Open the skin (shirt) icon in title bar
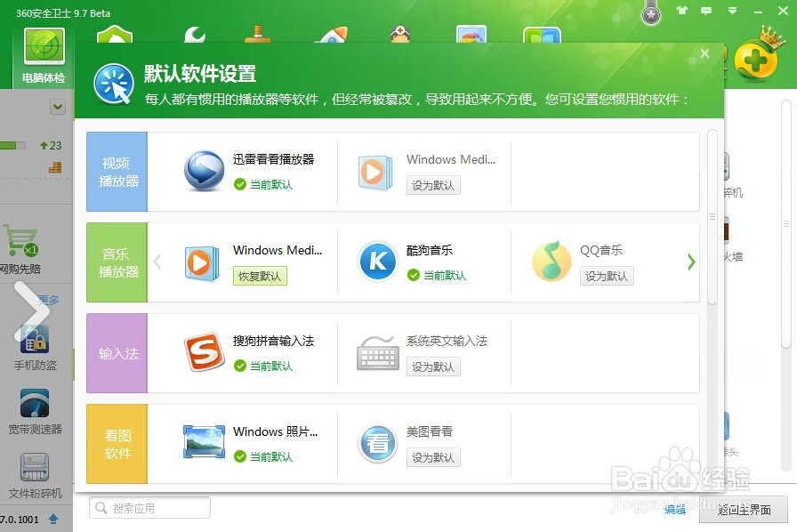The height and width of the screenshot is (532, 797). [x=681, y=10]
